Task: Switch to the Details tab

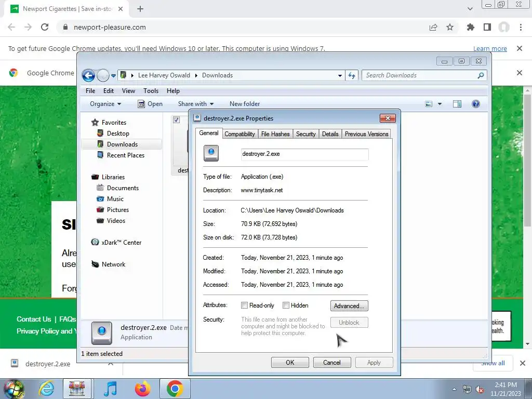Action: (330, 134)
